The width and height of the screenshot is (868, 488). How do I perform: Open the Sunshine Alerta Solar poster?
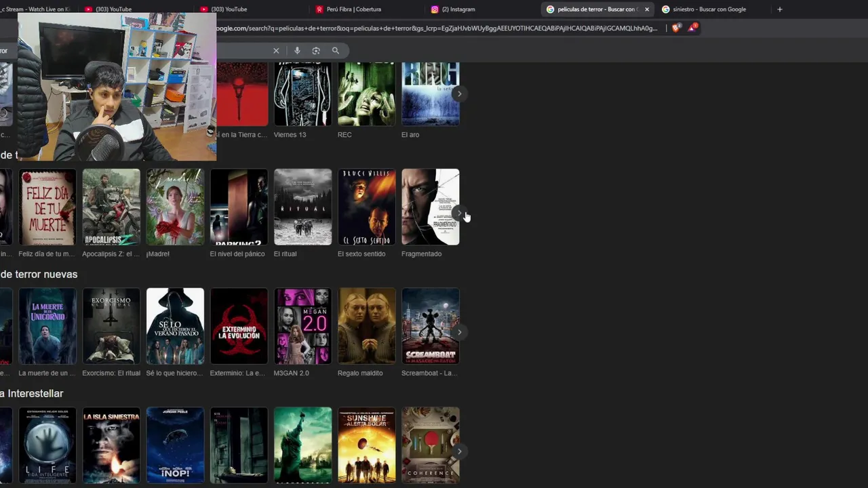(x=366, y=445)
